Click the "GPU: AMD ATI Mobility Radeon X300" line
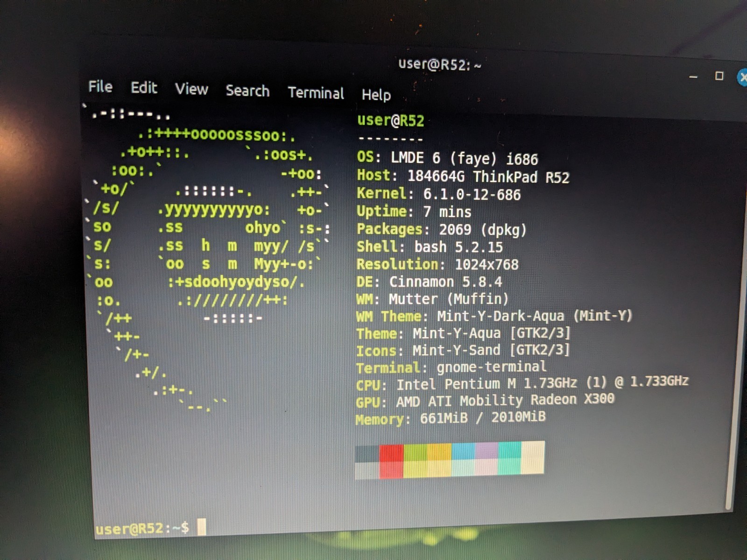 (485, 401)
